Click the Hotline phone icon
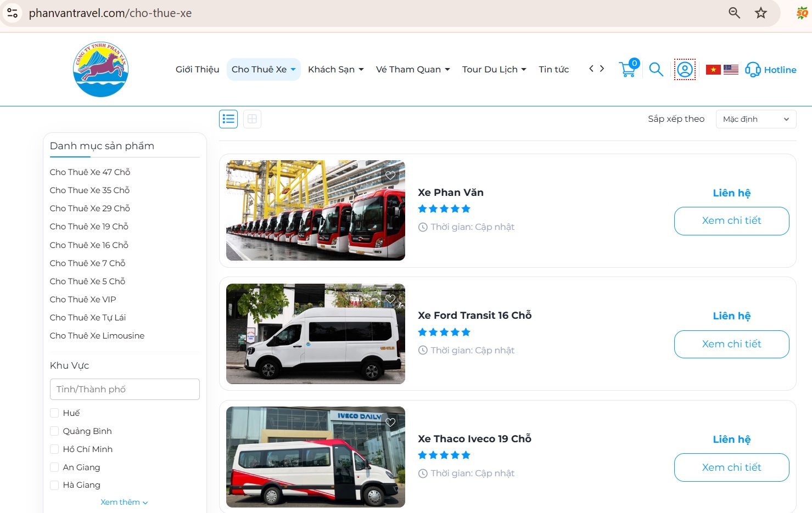Viewport: 812px width, 513px height. [x=753, y=70]
